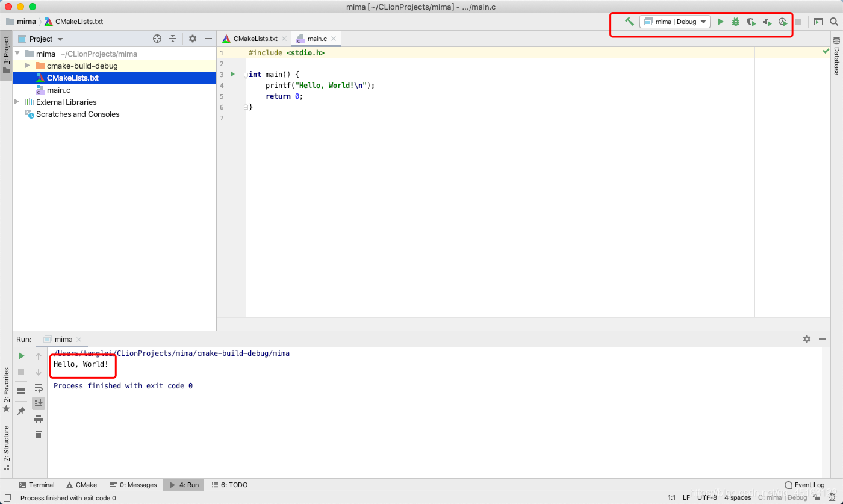Expand External Libraries node
Viewport: 843px width, 504px height.
pos(17,102)
